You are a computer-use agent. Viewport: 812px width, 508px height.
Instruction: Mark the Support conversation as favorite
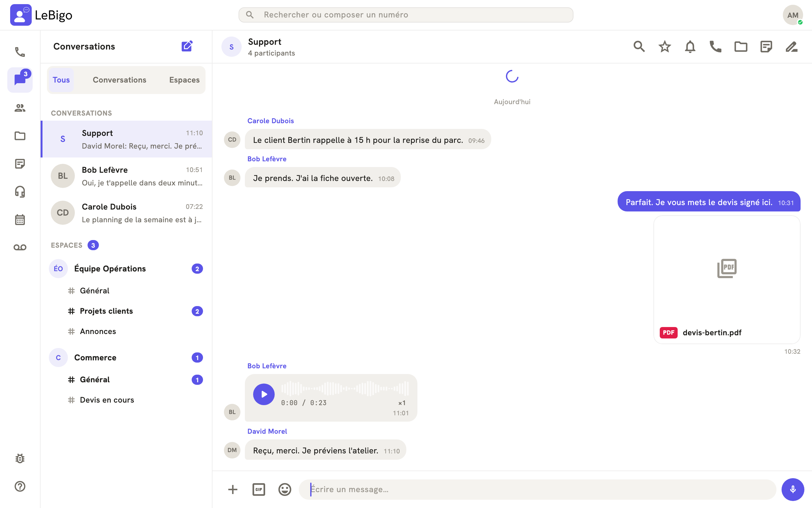[x=665, y=46]
